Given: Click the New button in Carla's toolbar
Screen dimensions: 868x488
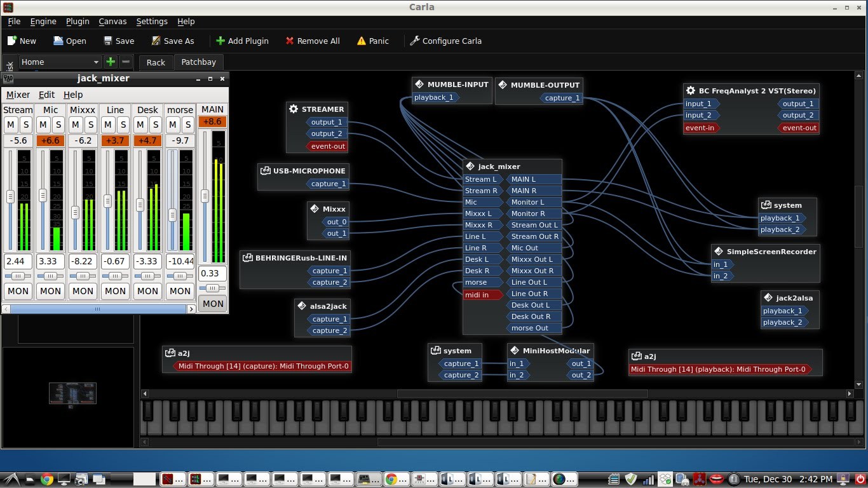Looking at the screenshot, I should point(22,41).
